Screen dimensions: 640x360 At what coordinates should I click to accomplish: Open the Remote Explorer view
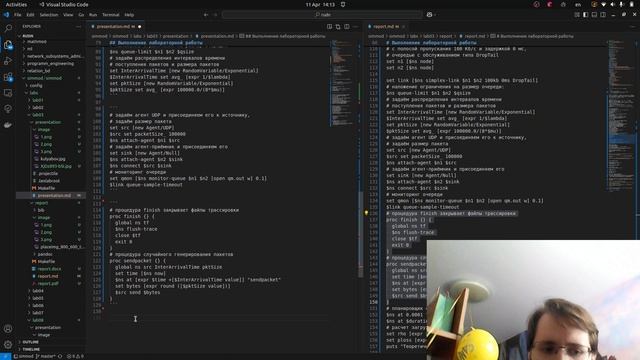[x=8, y=93]
